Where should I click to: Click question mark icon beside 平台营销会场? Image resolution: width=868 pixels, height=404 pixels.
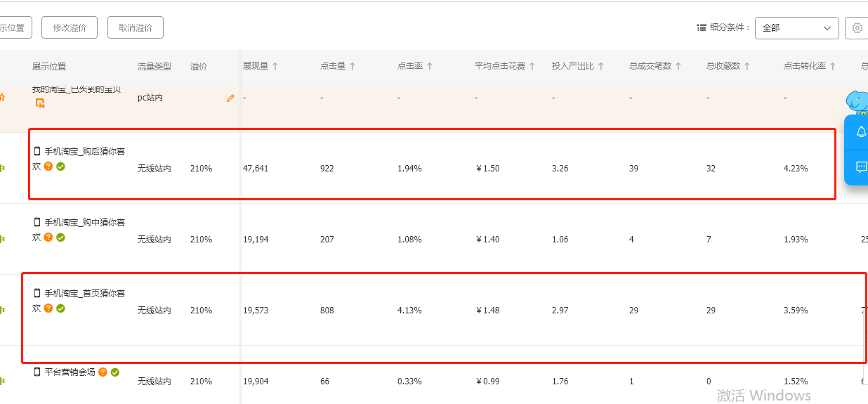pyautogui.click(x=103, y=372)
